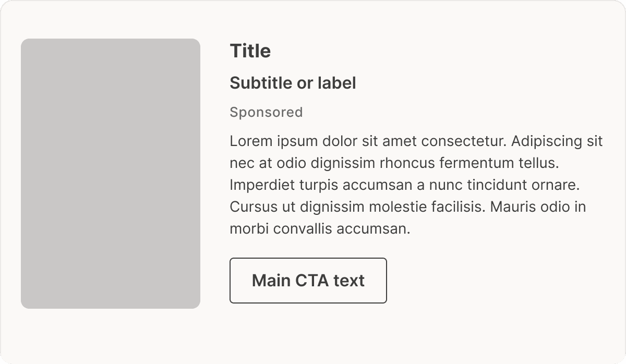The image size is (626, 364).
Task: Click the Title heading
Action: (250, 51)
